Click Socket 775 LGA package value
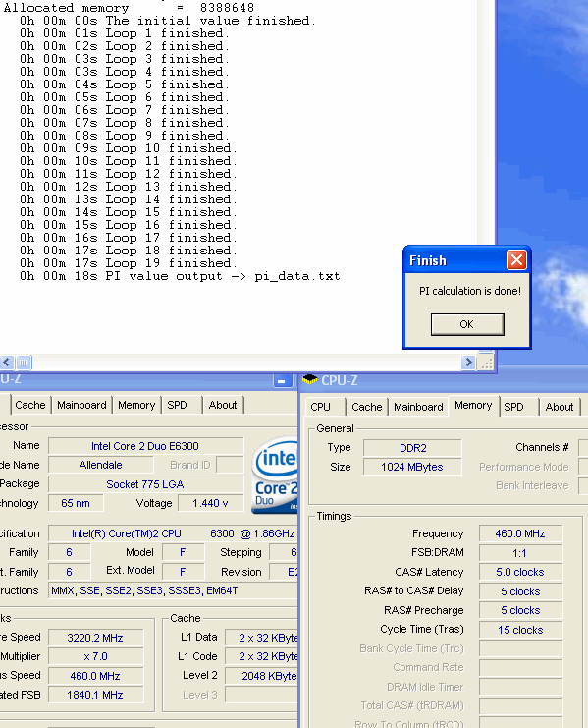The height and width of the screenshot is (728, 588). coord(145,484)
